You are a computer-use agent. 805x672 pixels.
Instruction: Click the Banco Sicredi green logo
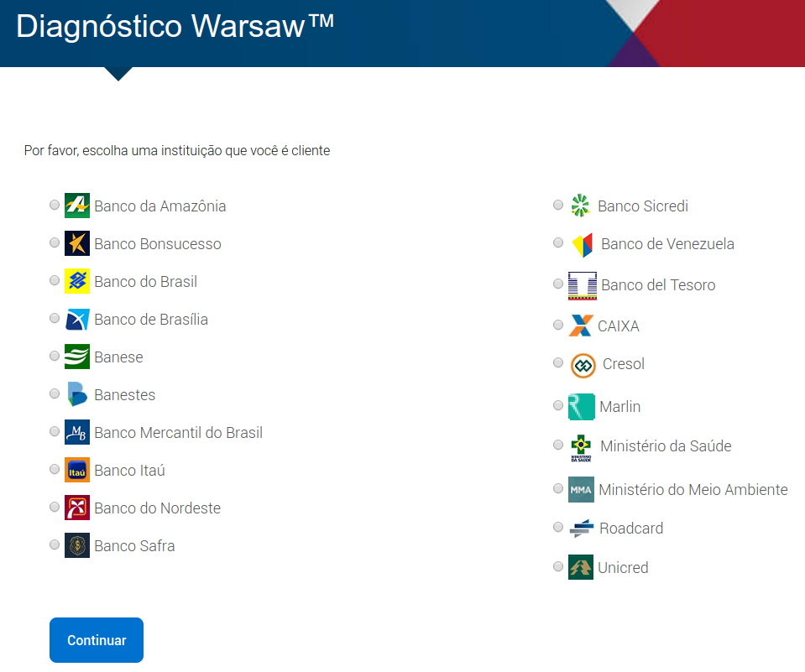[581, 206]
